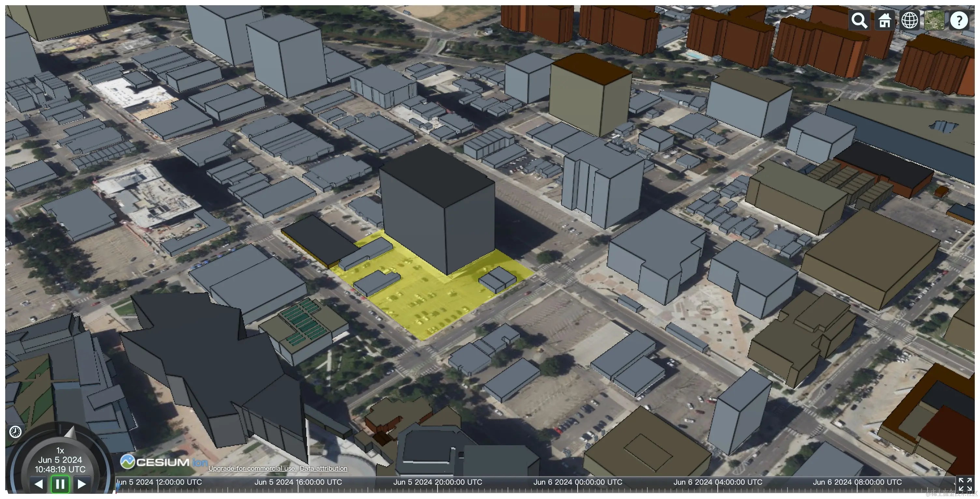The width and height of the screenshot is (980, 499).
Task: Open the geocoder search icon
Action: coord(859,20)
